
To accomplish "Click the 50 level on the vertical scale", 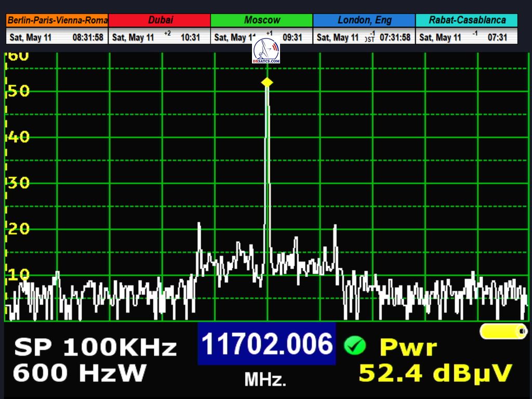I will (18, 91).
